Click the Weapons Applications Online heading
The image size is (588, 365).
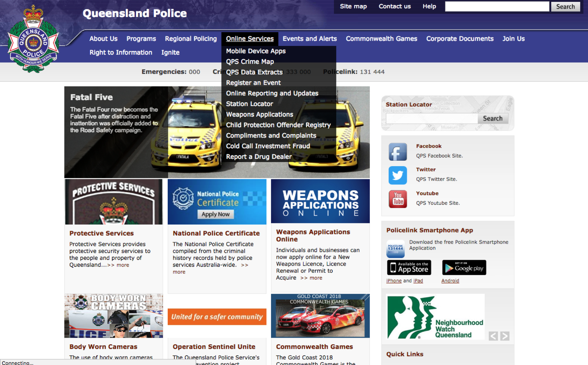coord(313,236)
